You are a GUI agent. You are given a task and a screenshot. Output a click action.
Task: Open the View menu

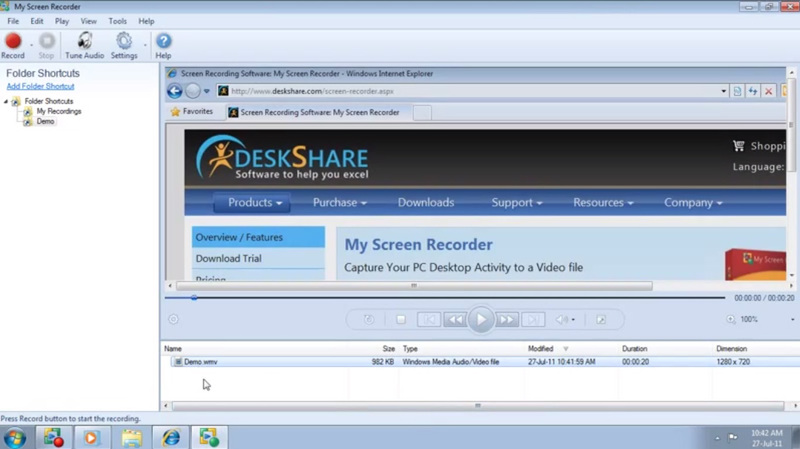pos(88,21)
